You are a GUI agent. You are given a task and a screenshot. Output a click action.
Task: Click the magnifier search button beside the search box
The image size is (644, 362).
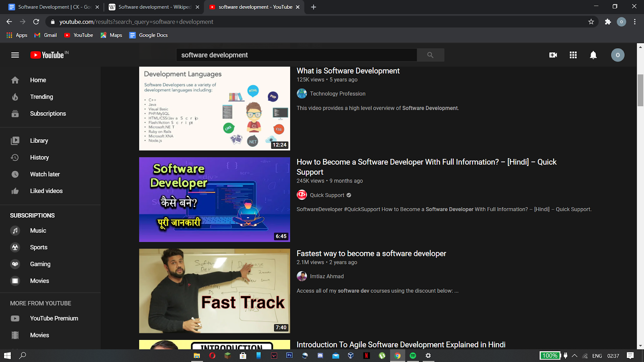[430, 55]
